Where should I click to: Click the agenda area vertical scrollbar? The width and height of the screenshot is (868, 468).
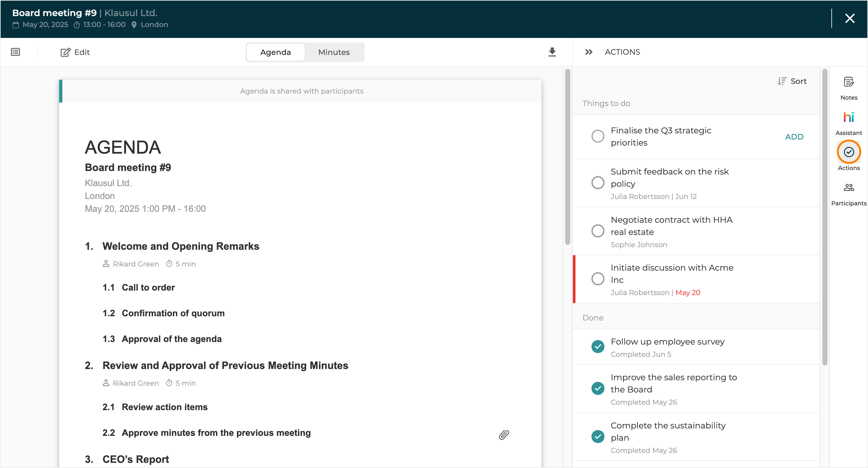click(567, 157)
